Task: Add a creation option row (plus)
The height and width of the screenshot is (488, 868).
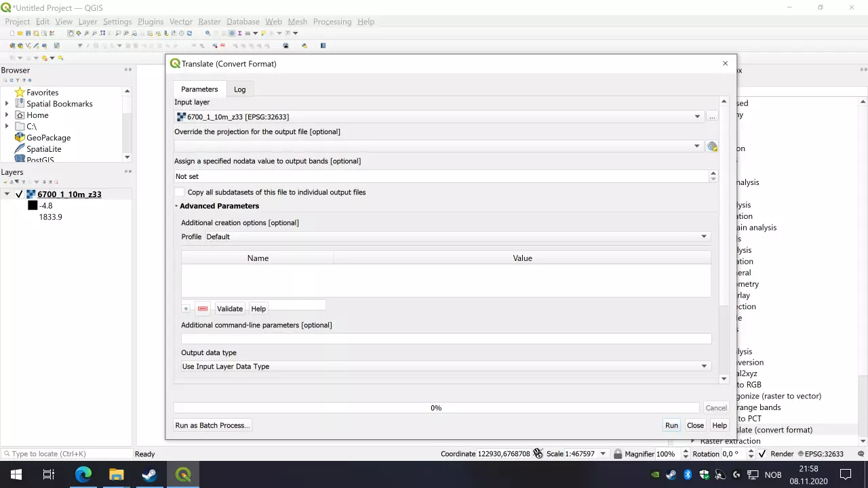Action: 186,308
